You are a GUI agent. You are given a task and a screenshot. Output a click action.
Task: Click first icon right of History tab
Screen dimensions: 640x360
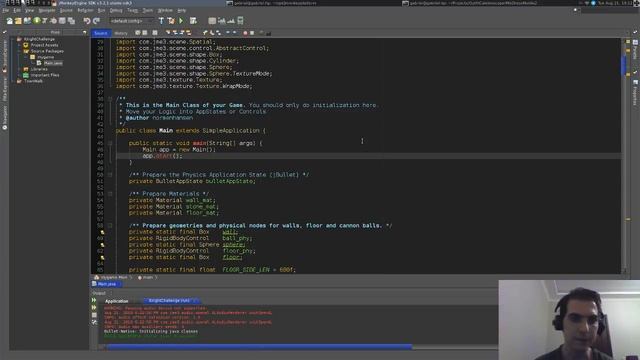138,33
